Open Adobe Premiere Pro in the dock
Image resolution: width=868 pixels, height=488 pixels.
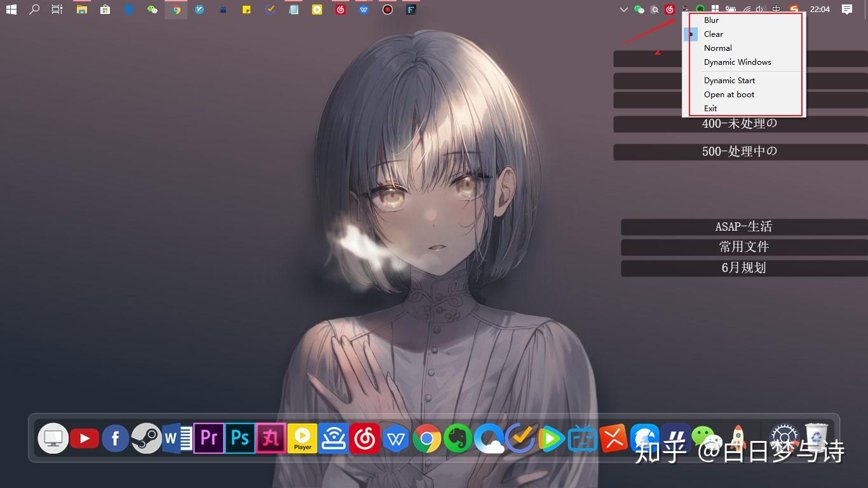click(208, 438)
